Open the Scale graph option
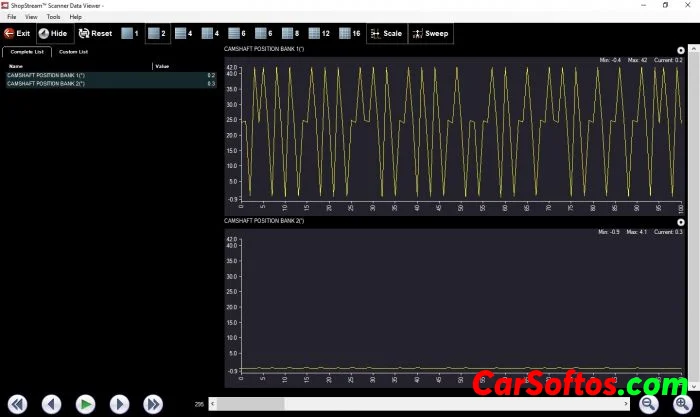Viewport: 700px width, 417px height. 385,33
